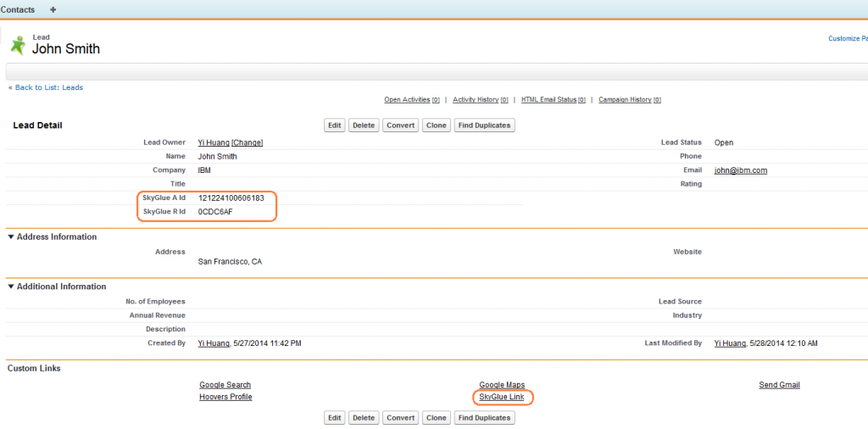The height and width of the screenshot is (429, 868).
Task: Click the bottom Convert button
Action: click(401, 417)
